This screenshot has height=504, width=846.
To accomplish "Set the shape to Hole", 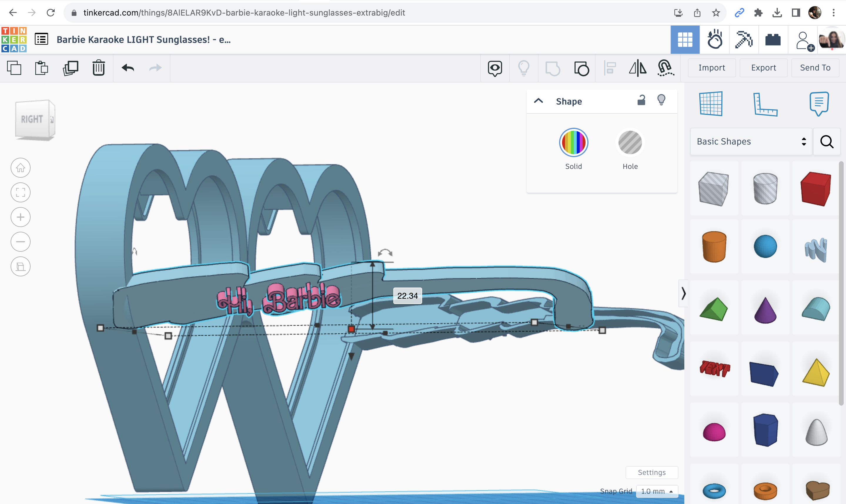I will point(630,143).
